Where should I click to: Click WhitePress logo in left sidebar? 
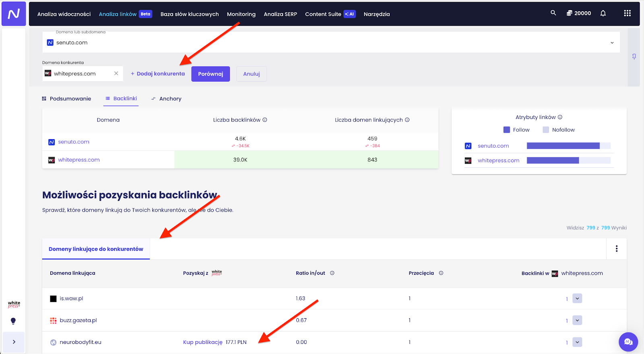point(14,305)
